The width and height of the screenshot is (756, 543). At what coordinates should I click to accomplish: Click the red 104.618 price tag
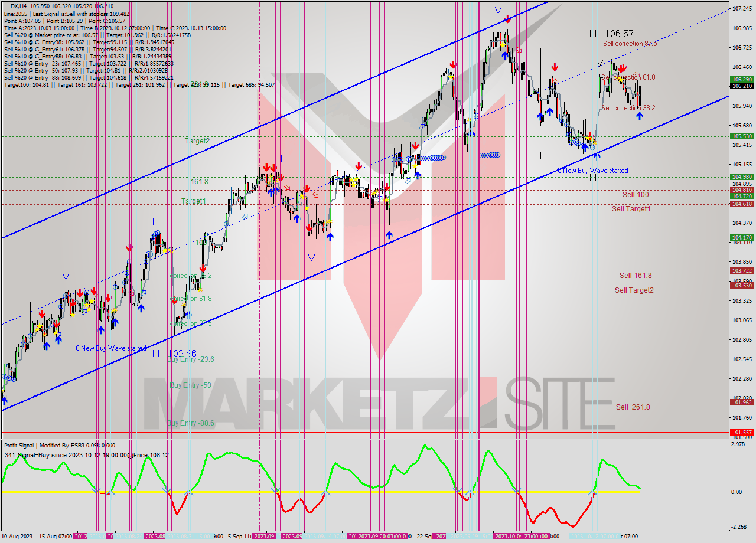point(742,204)
